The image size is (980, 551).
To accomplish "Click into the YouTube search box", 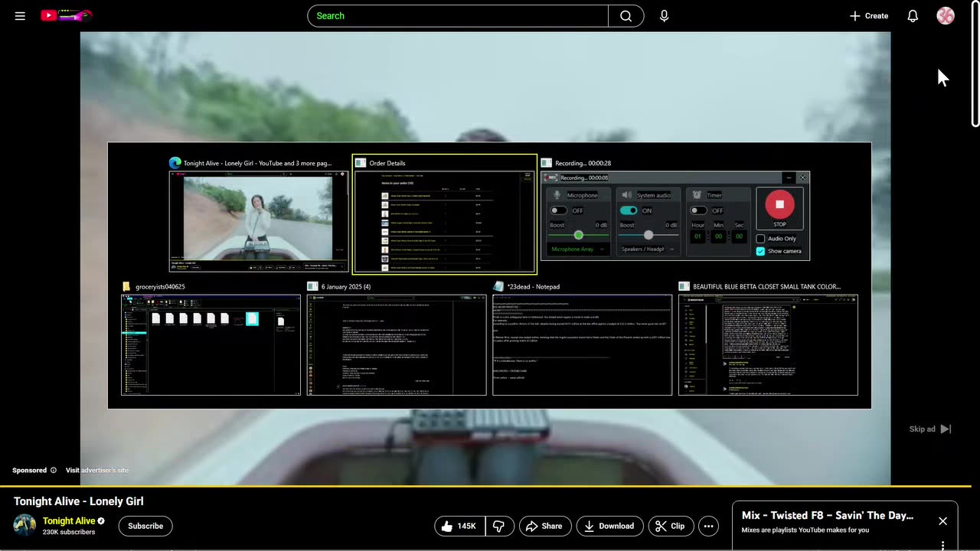I will [458, 15].
